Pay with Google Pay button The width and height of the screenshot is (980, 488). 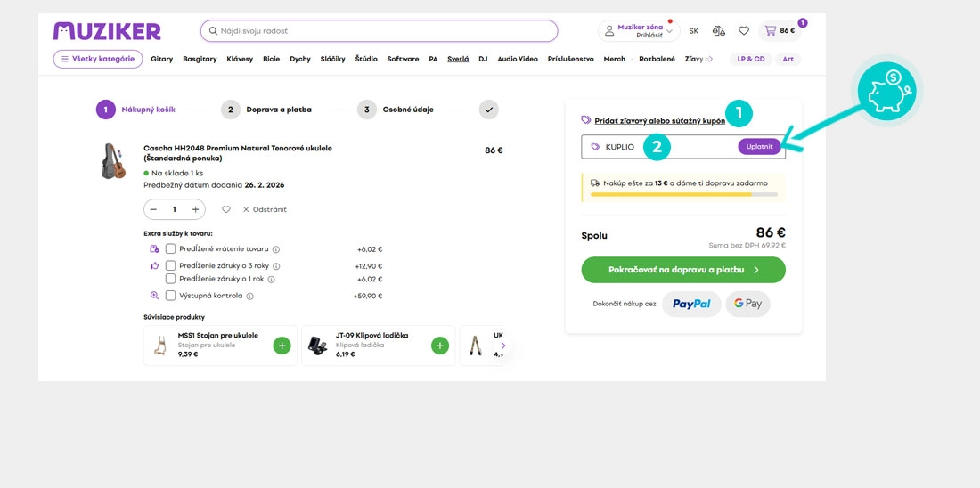748,304
